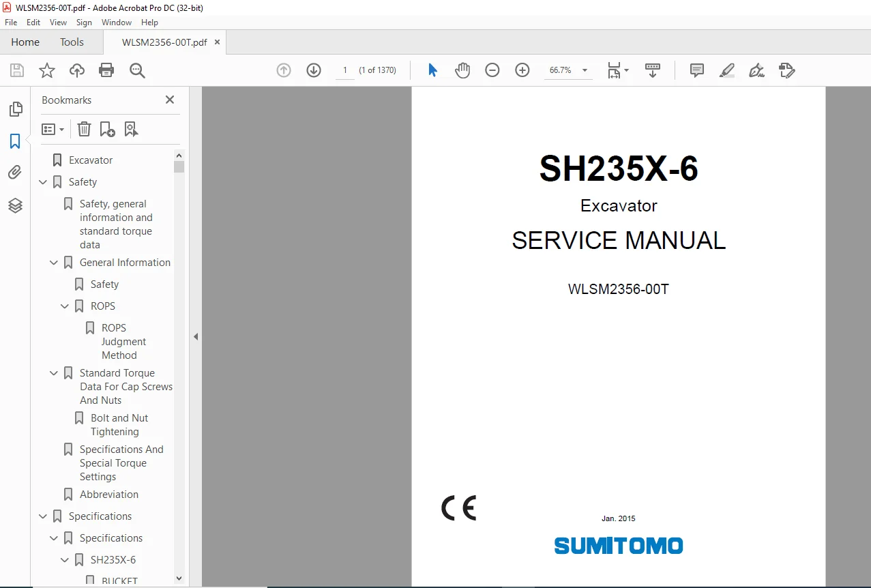The image size is (871, 588).
Task: Collapse the Safety top-level bookmark
Action: 43,182
